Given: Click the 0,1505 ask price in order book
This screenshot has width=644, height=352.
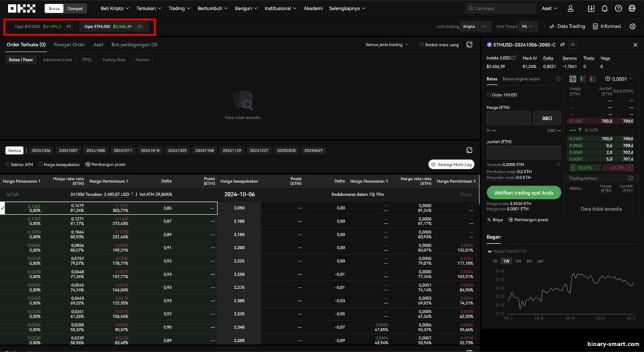Looking at the screenshot, I should [x=576, y=121].
